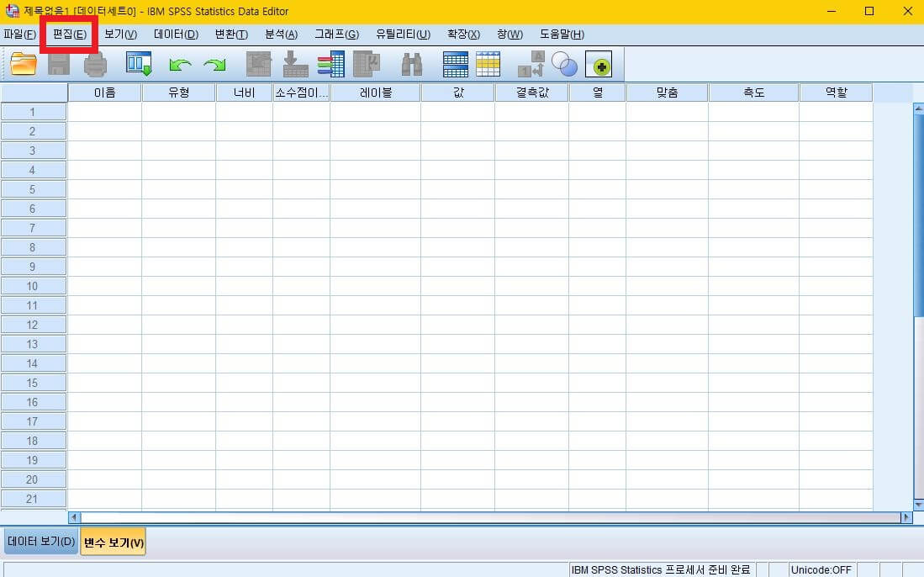The height and width of the screenshot is (577, 924).
Task: Open a data file using the folder icon
Action: click(24, 64)
